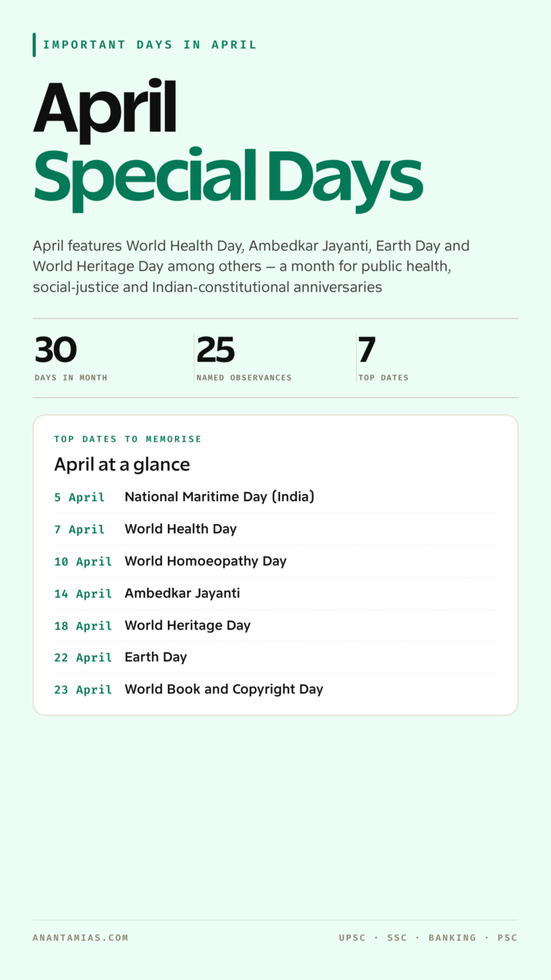Click the '30' days in month figure
Screen dimensions: 551x980
(x=55, y=350)
